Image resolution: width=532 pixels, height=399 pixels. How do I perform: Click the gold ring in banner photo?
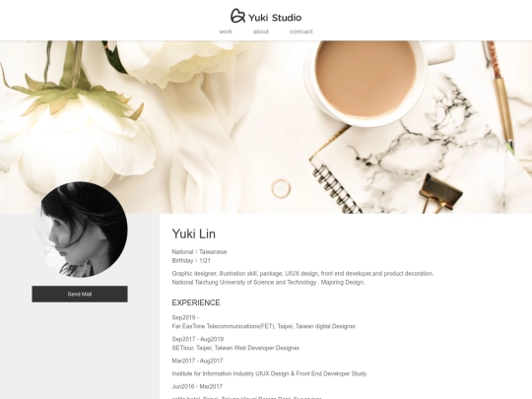point(281,188)
